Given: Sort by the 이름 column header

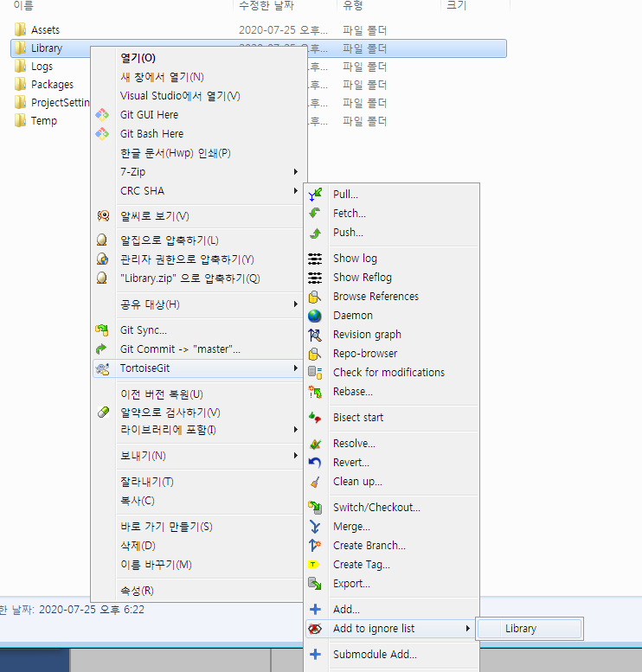Looking at the screenshot, I should [23, 5].
